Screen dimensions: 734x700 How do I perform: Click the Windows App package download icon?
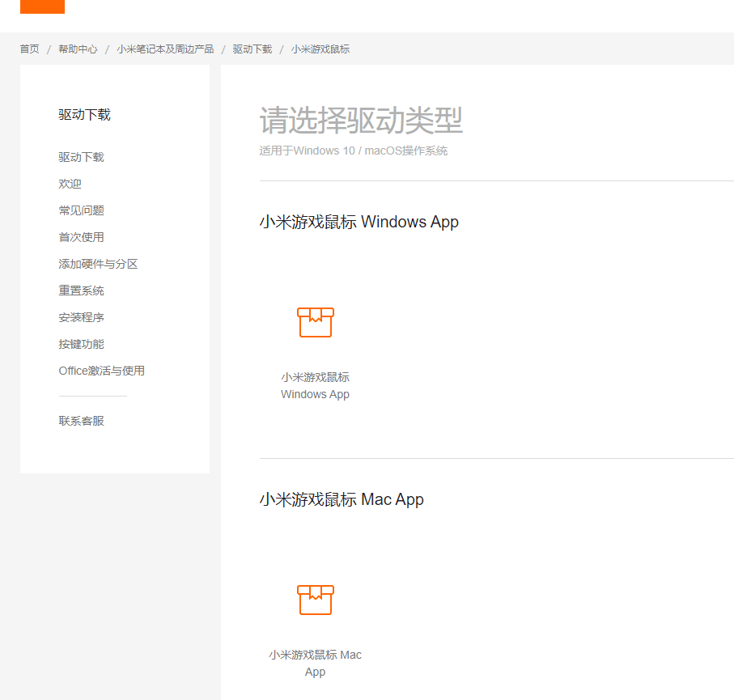click(315, 322)
